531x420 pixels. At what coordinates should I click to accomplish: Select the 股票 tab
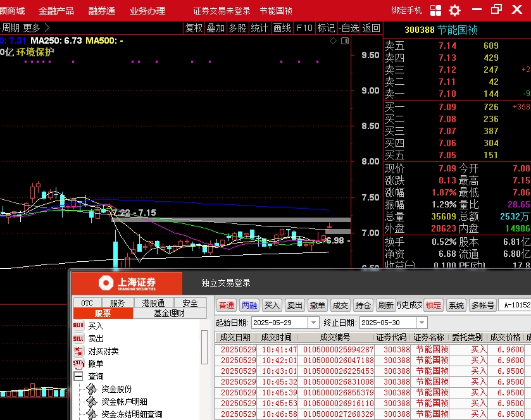click(x=103, y=313)
